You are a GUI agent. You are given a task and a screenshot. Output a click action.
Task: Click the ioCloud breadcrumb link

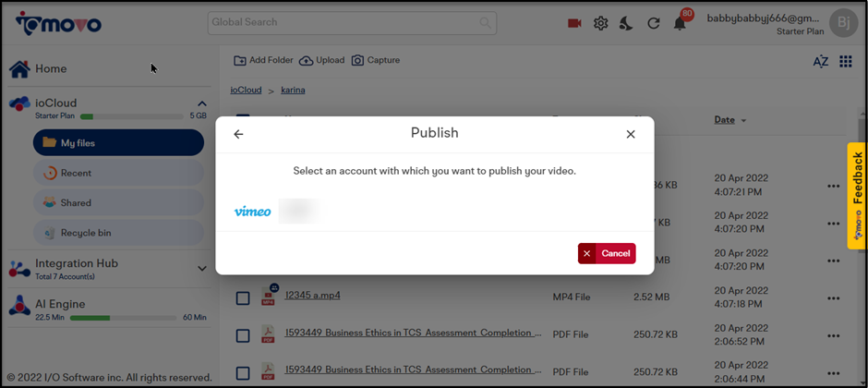tap(246, 90)
